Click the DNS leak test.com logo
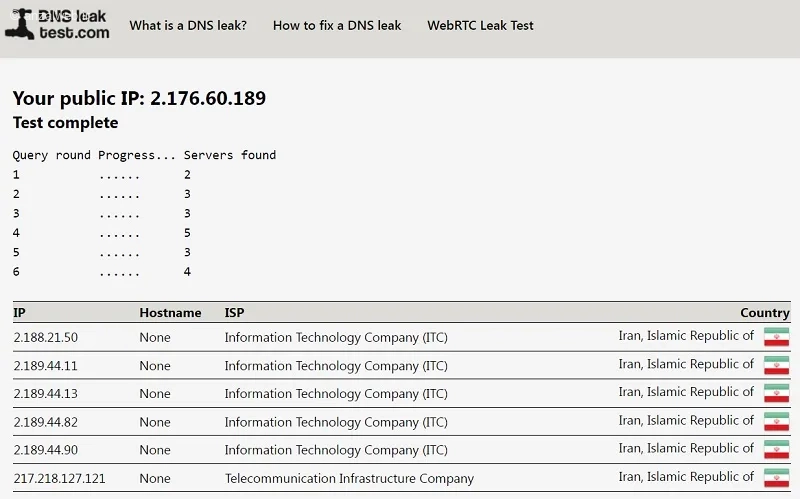Screen dimensions: 800x499 [x=58, y=24]
